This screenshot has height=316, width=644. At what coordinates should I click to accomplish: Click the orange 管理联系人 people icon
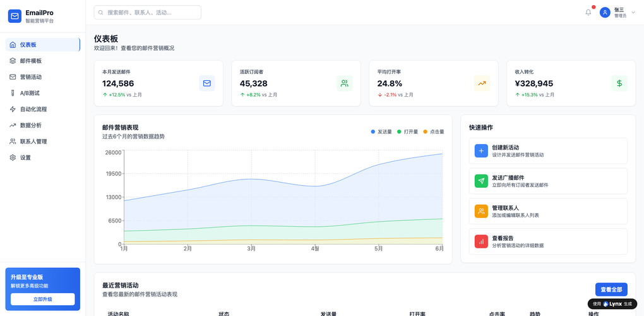[481, 212]
